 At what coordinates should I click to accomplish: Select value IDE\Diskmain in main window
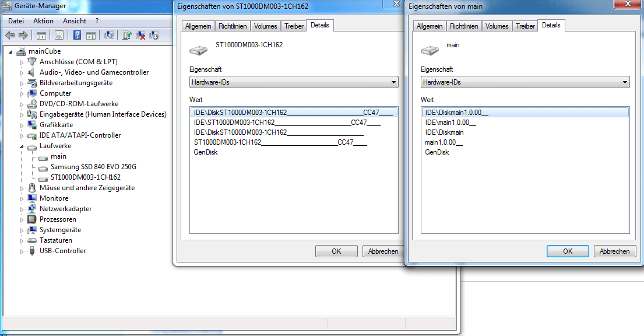pyautogui.click(x=445, y=132)
